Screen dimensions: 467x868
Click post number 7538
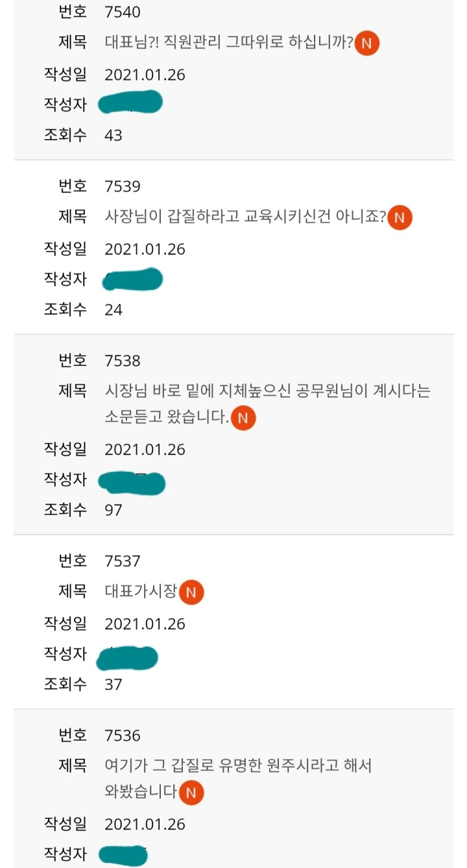point(123,360)
